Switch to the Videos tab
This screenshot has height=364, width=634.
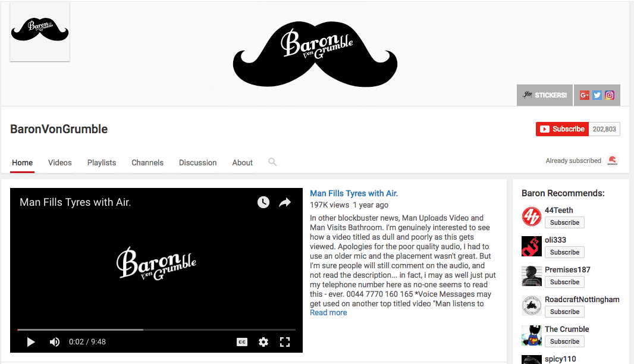(x=60, y=162)
